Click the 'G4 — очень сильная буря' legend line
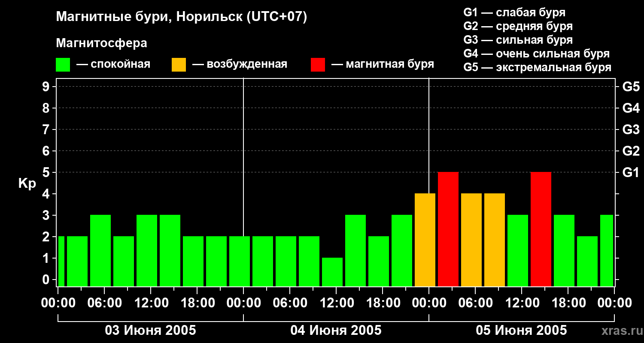The image size is (644, 343). (537, 54)
